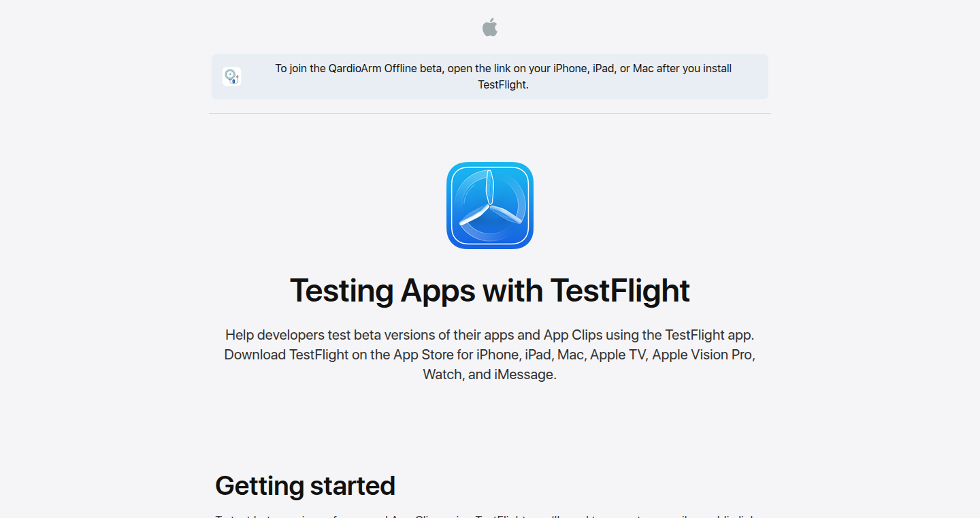980x518 pixels.
Task: Click the 'Getting started' section heading
Action: pyautogui.click(x=305, y=486)
